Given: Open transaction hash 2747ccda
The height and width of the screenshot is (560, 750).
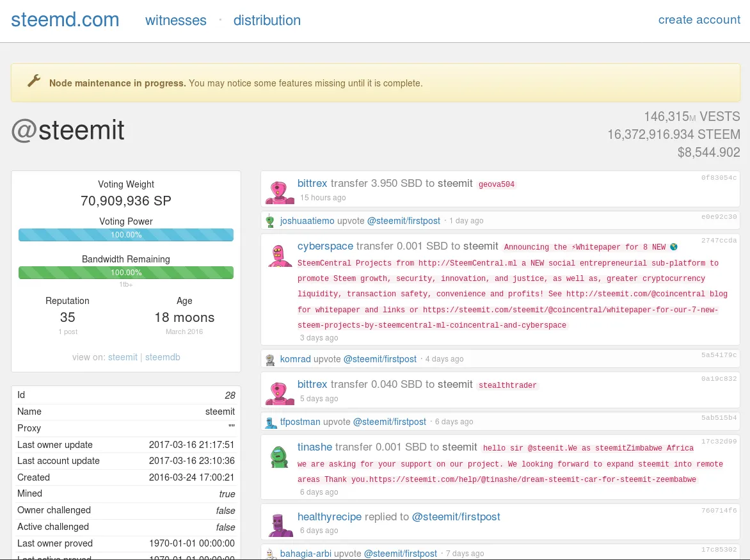Looking at the screenshot, I should (x=719, y=241).
